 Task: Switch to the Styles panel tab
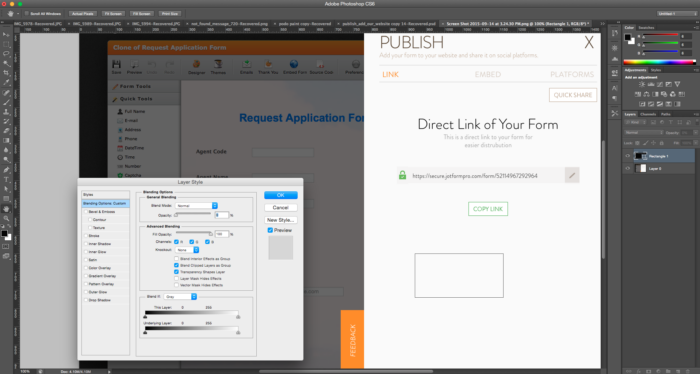pyautogui.click(x=656, y=70)
